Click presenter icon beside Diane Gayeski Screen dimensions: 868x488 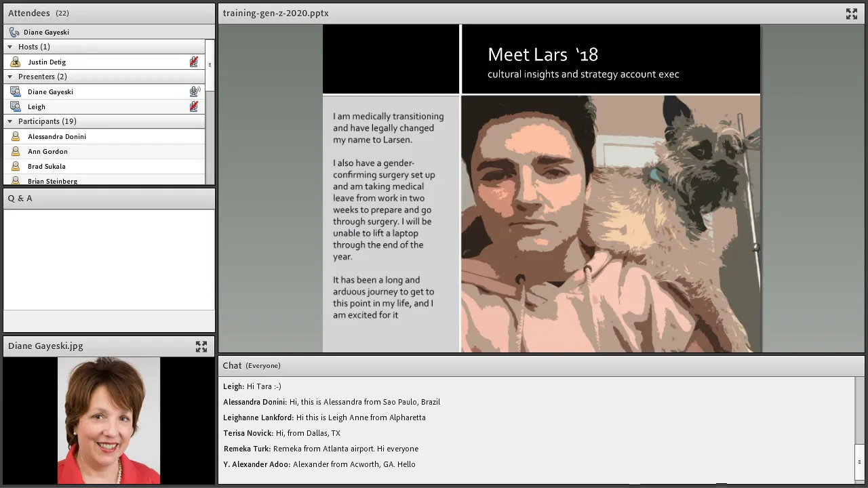pyautogui.click(x=16, y=91)
